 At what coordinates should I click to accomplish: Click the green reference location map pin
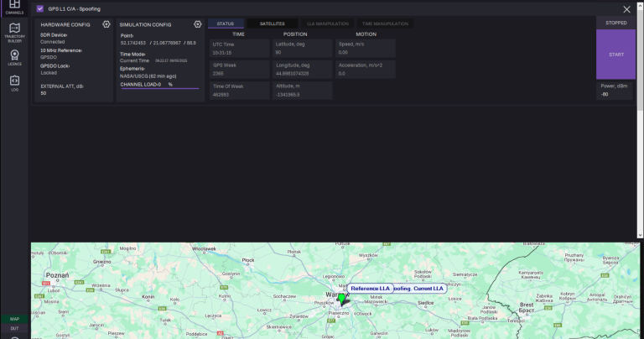[x=342, y=298]
